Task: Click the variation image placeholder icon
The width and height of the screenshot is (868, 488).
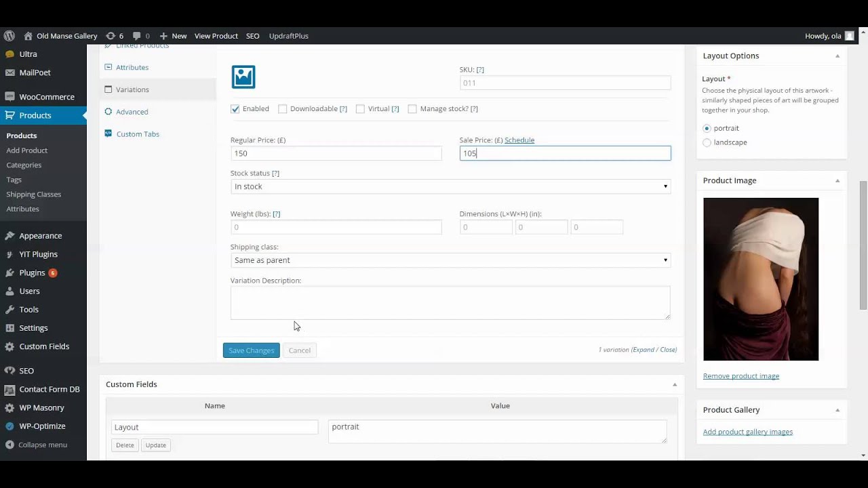Action: (243, 77)
